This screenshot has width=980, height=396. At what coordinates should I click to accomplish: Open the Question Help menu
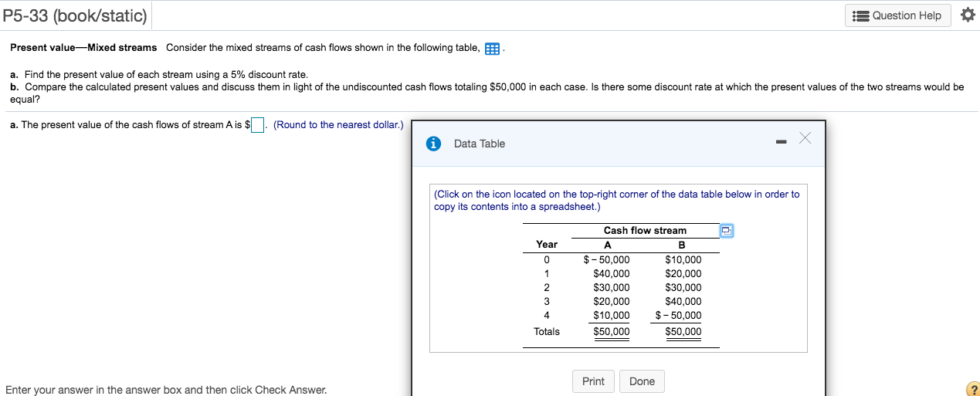(898, 15)
